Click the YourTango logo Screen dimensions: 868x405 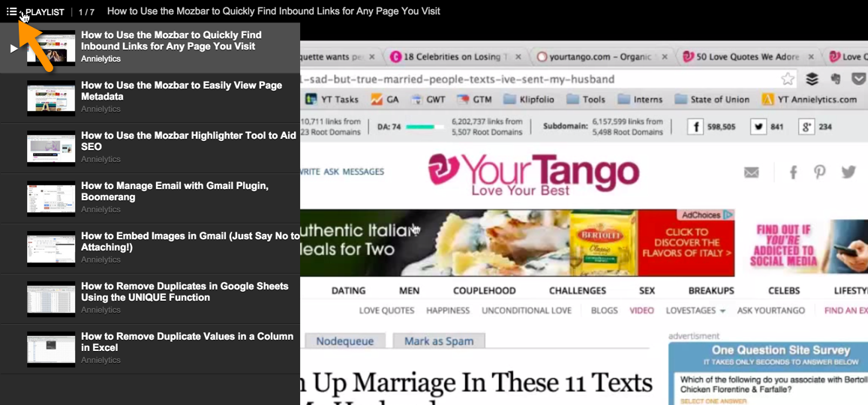coord(533,174)
